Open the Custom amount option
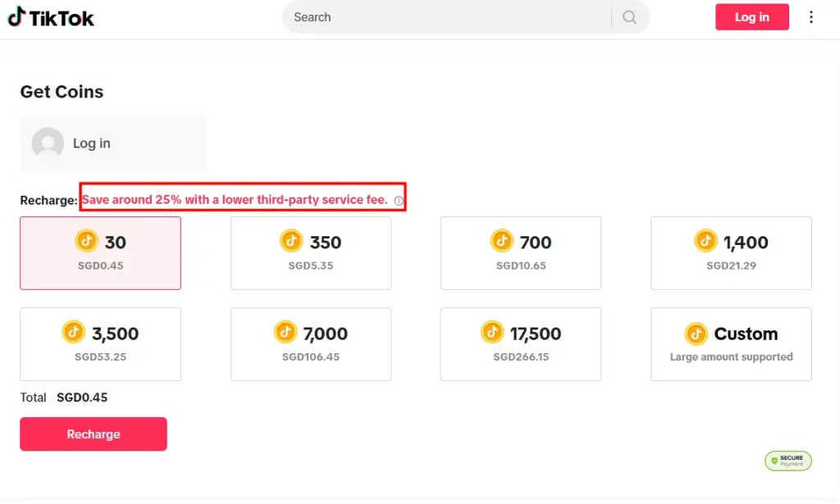This screenshot has width=840, height=504. coord(731,344)
